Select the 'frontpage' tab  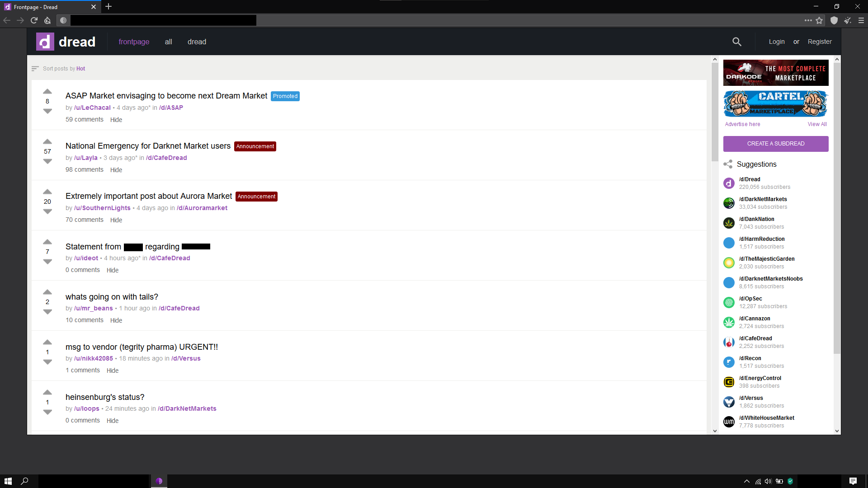coord(133,41)
